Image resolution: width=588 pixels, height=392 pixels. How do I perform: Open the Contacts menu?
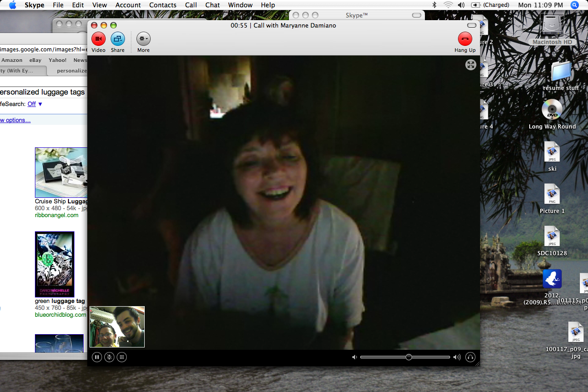[163, 5]
